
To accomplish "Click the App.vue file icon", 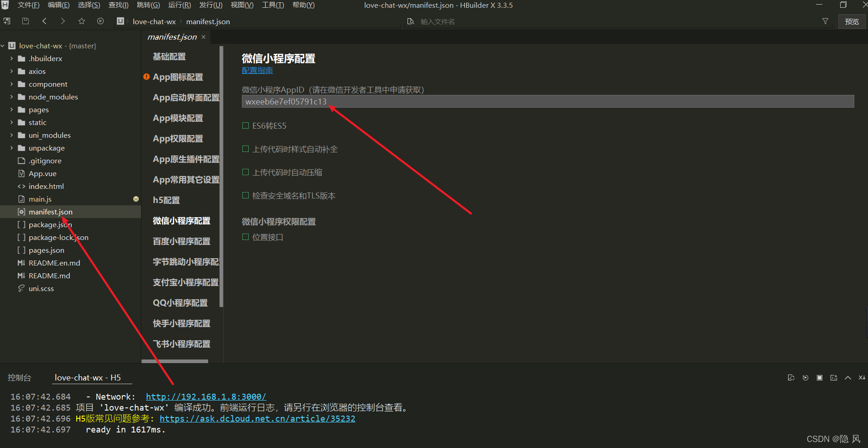I will [21, 173].
